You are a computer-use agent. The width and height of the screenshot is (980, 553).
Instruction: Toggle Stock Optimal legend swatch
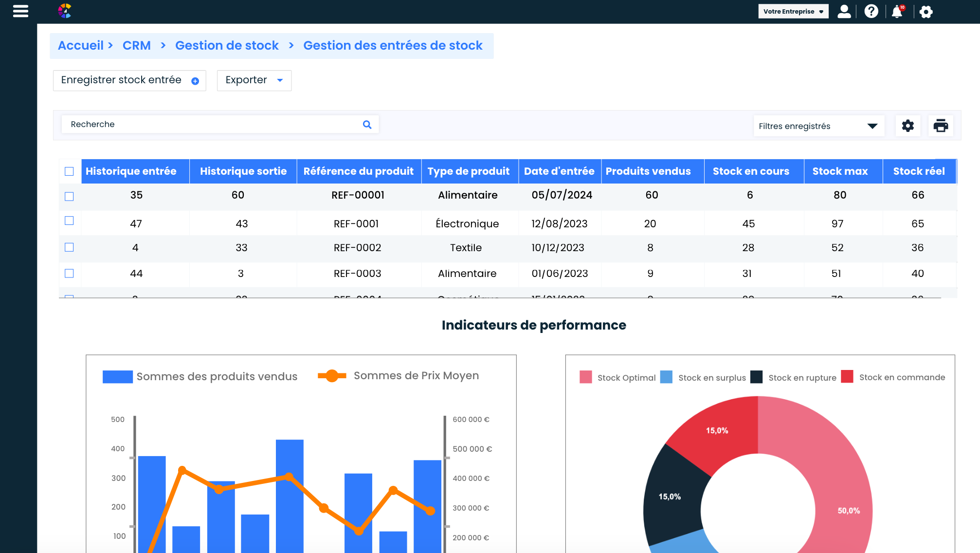pos(586,377)
